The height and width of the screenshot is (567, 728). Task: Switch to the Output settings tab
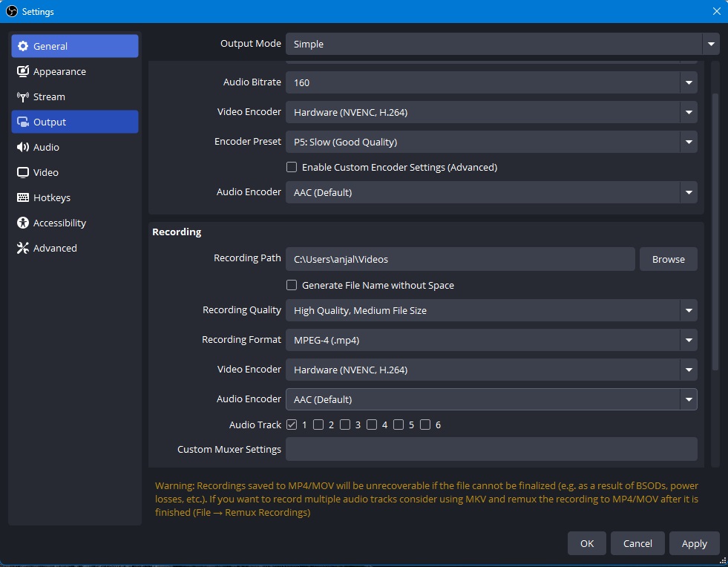point(75,122)
